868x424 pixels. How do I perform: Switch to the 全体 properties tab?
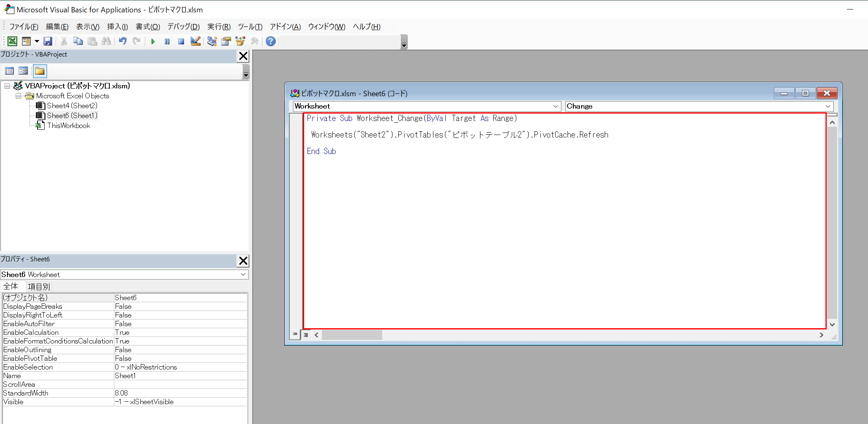11,287
